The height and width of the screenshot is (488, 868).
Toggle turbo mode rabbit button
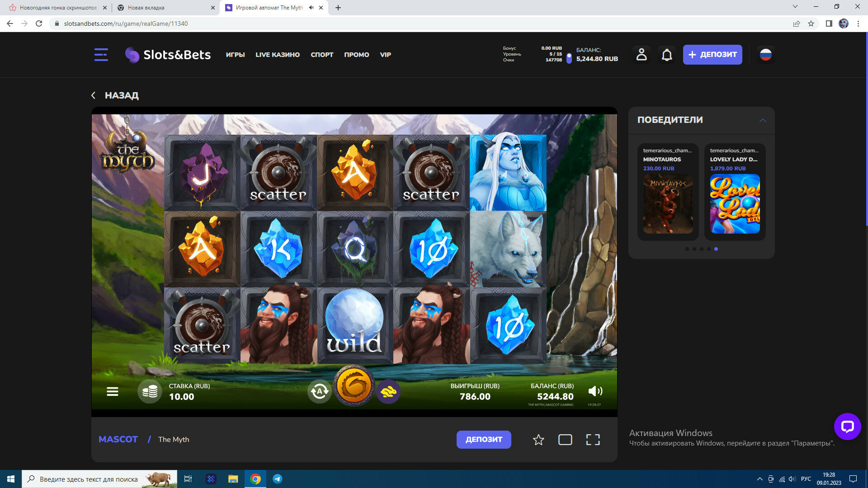388,391
